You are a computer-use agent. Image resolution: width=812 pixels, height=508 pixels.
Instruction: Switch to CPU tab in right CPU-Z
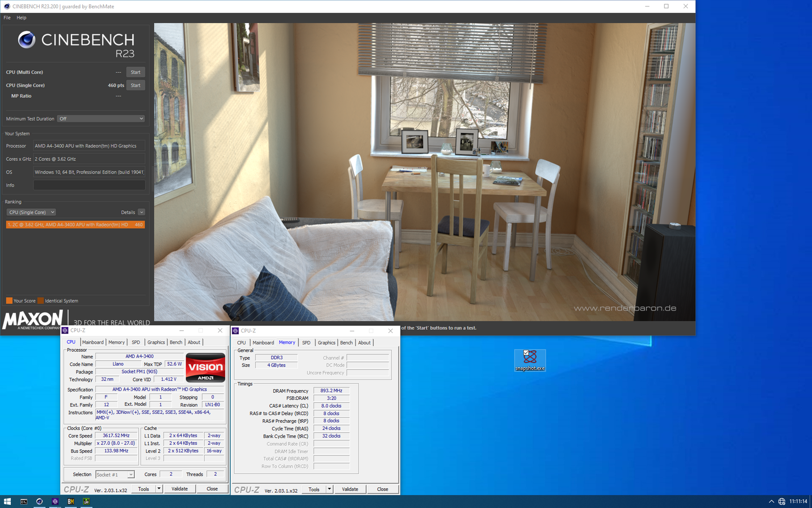click(x=242, y=342)
